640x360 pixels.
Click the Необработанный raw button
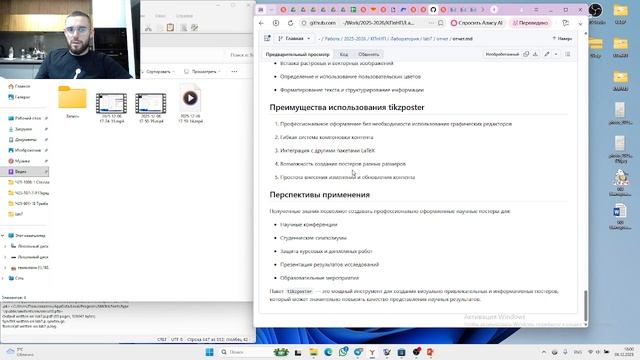click(502, 54)
